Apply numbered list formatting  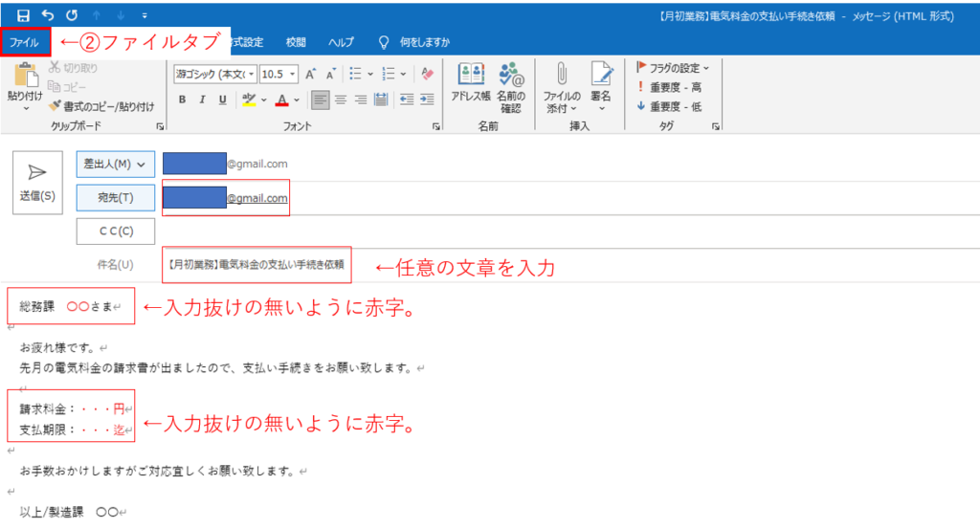pyautogui.click(x=389, y=75)
